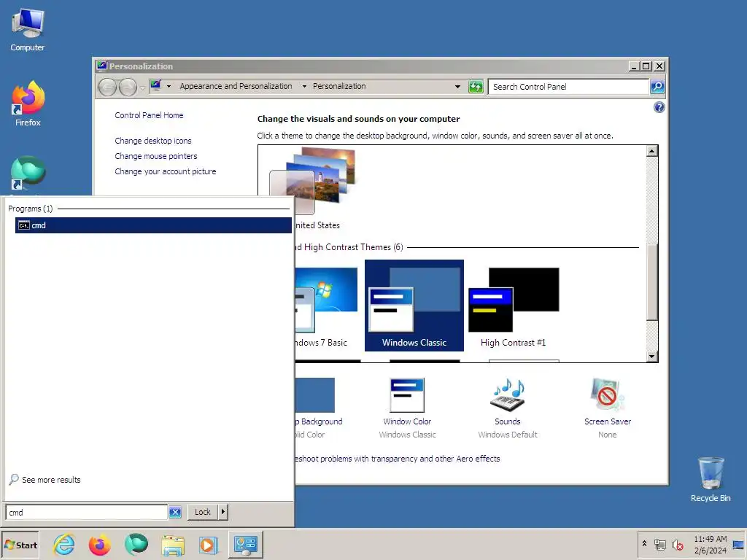Viewport: 747px width, 560px height.
Task: Open the Computer desktop icon
Action: (x=28, y=30)
